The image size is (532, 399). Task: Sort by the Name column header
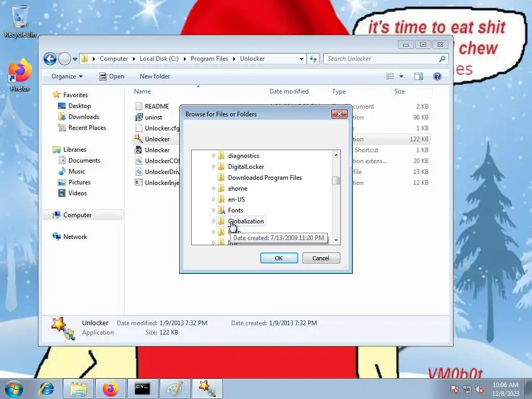(197, 91)
